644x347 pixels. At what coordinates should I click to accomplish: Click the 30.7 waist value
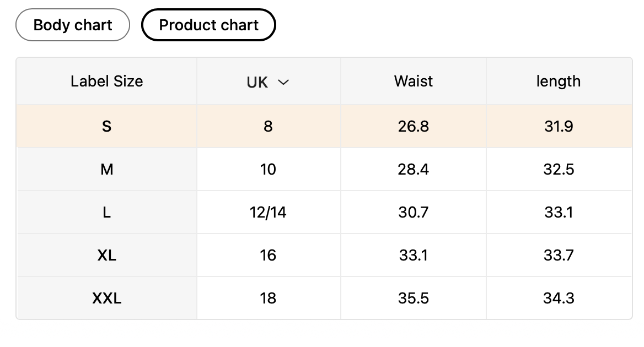(413, 213)
